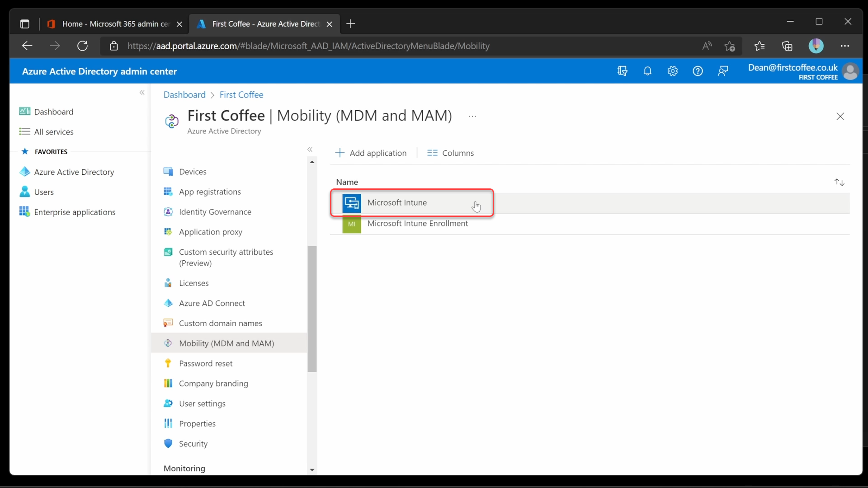This screenshot has width=868, height=488.
Task: Open the Microsoft Intune application entry
Action: (x=397, y=203)
